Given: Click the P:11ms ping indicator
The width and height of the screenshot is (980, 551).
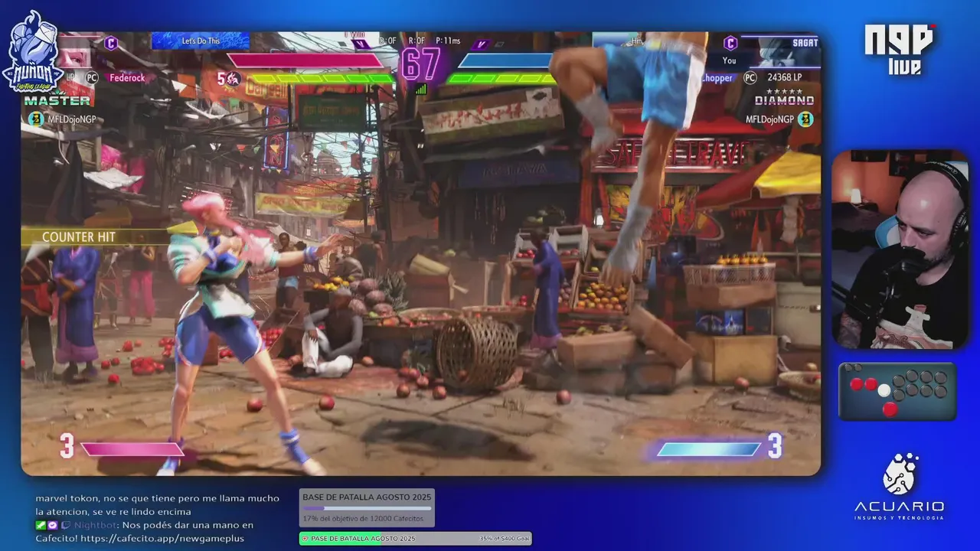Looking at the screenshot, I should (448, 41).
